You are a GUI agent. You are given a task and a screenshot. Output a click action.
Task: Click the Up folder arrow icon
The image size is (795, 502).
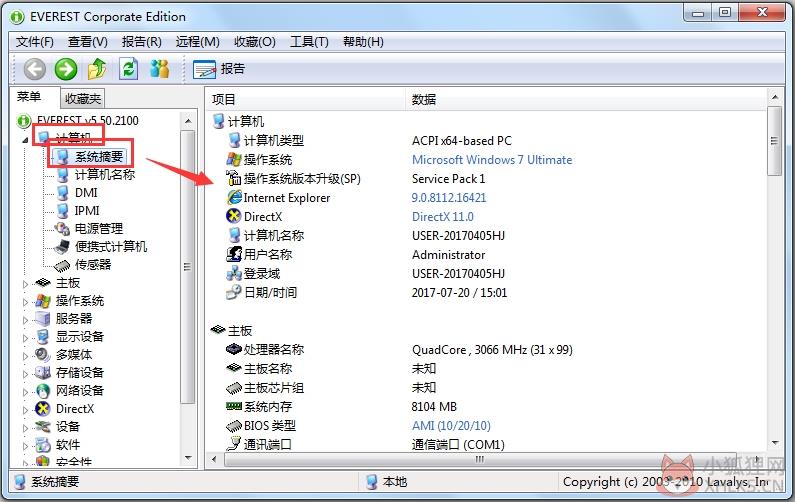pos(97,69)
